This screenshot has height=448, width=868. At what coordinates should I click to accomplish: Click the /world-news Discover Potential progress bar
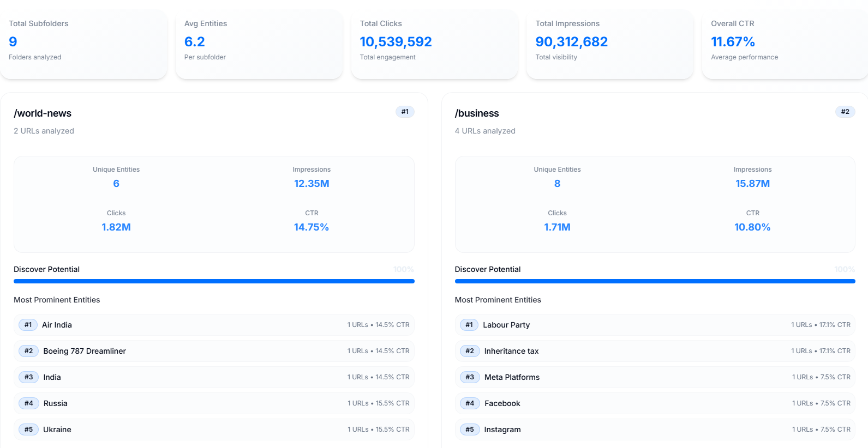(214, 281)
